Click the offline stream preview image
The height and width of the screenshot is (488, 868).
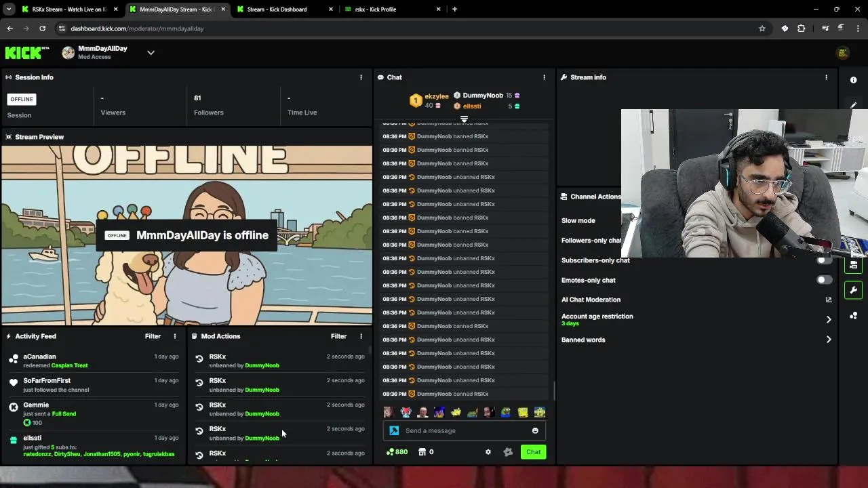tap(186, 236)
